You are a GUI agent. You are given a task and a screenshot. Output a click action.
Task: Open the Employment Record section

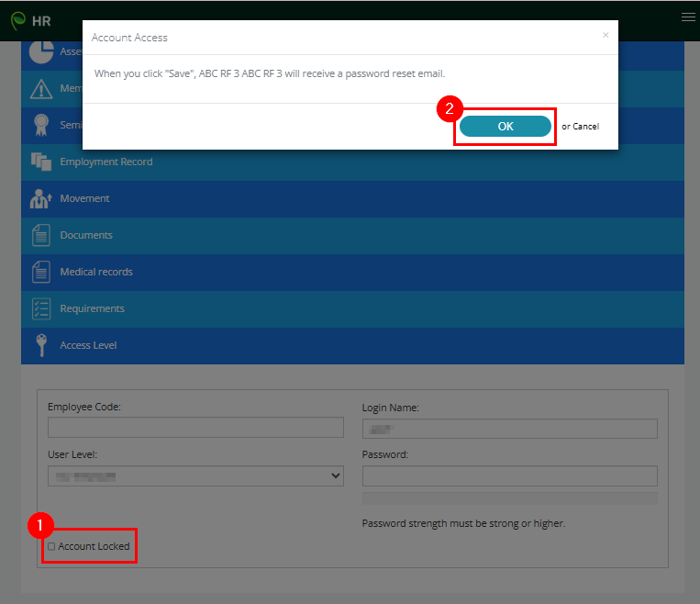pos(352,162)
